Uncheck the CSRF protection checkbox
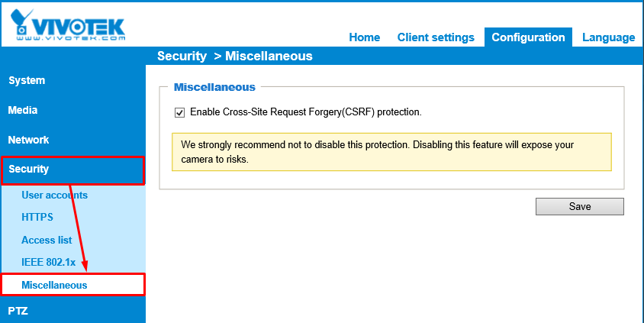This screenshot has height=323, width=644. (180, 112)
